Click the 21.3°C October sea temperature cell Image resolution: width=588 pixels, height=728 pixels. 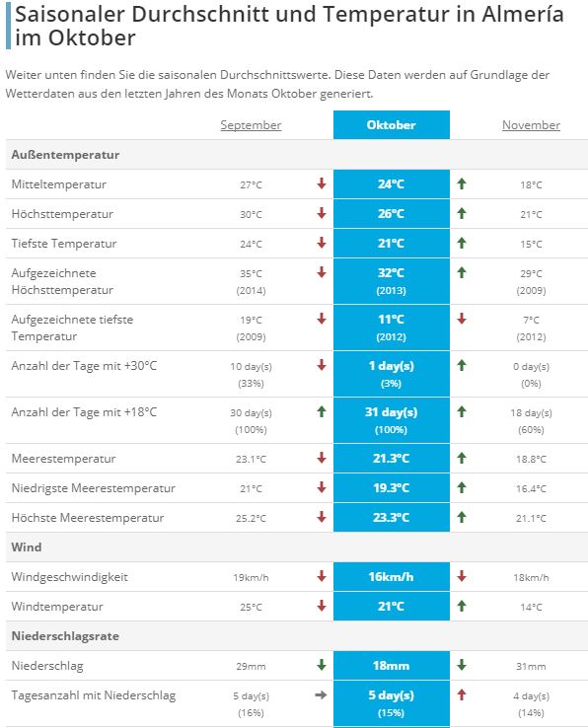[x=391, y=459]
